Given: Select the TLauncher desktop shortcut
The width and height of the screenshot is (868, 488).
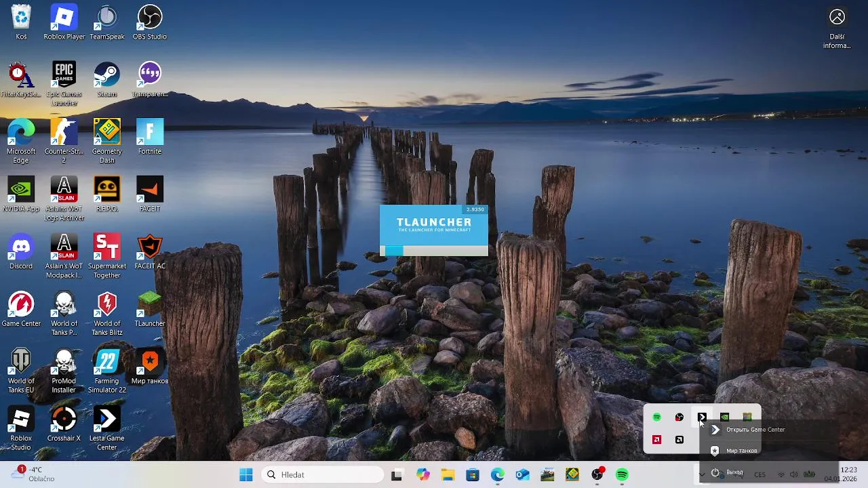Looking at the screenshot, I should 150,310.
